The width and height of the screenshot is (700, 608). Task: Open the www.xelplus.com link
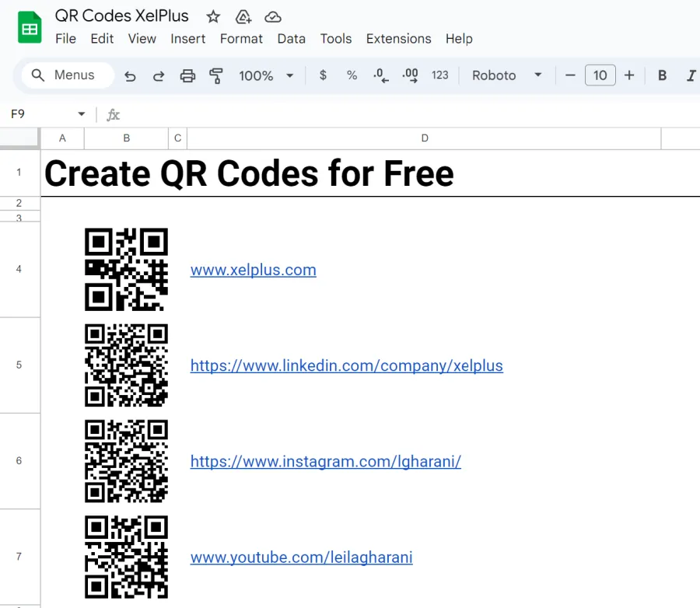[253, 271]
